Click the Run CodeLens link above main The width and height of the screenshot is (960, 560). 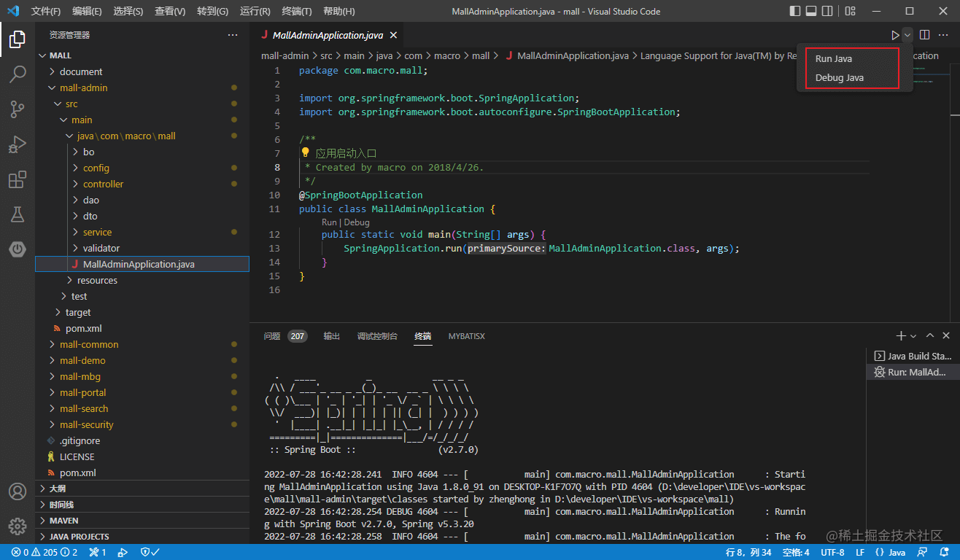tap(329, 222)
